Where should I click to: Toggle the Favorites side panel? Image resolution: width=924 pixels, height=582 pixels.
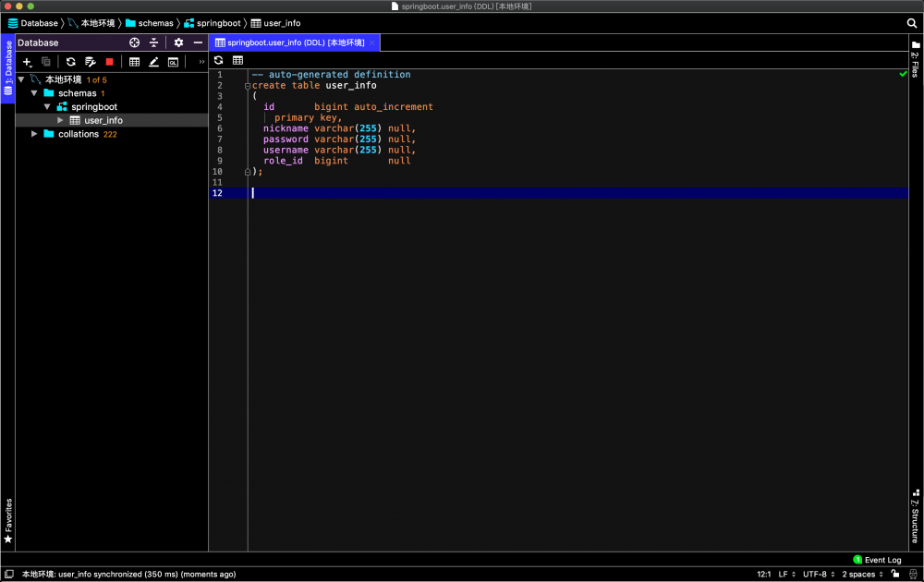[x=8, y=521]
